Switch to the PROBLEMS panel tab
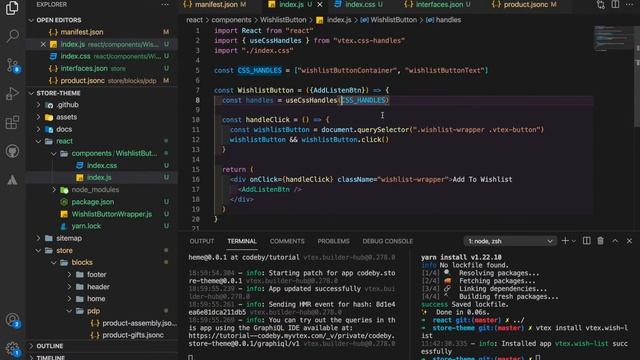This screenshot has height=360, width=640. tap(333, 241)
